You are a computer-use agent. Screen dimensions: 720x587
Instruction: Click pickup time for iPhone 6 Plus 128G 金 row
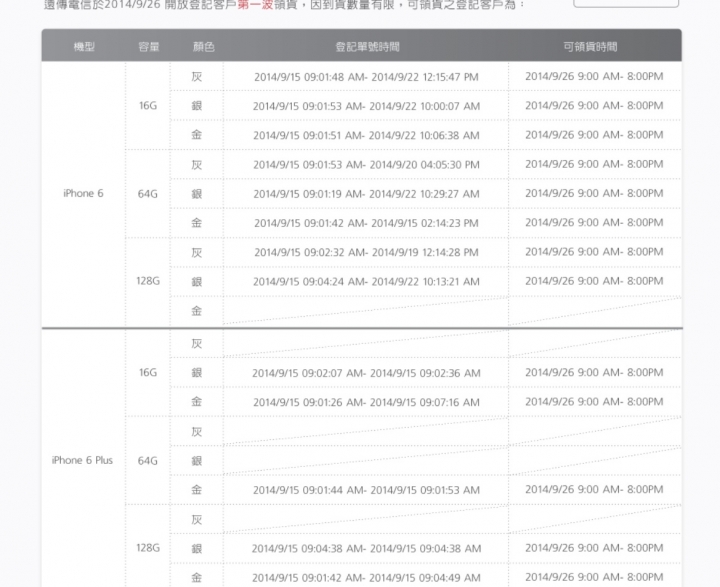coord(594,577)
